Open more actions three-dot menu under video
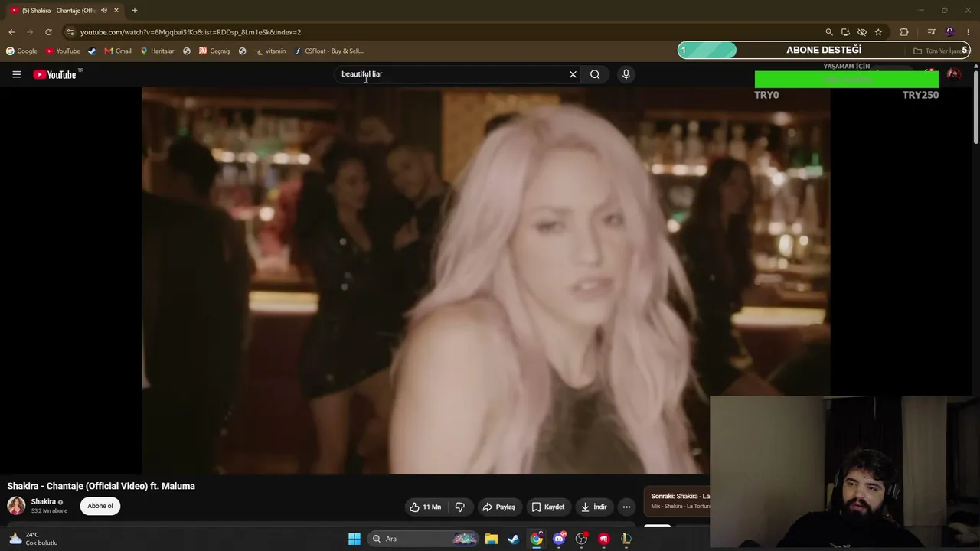Screen dimensions: 980x551 (626, 507)
